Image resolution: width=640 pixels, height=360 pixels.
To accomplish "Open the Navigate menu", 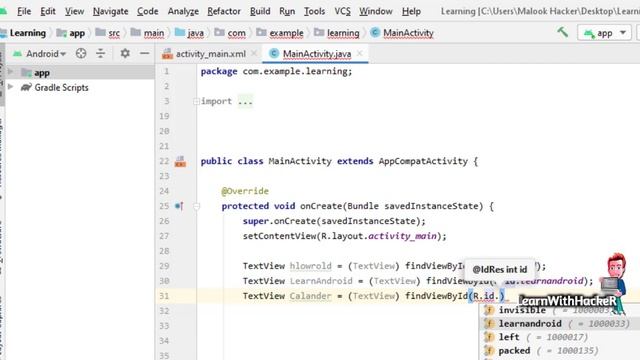I will (110, 11).
